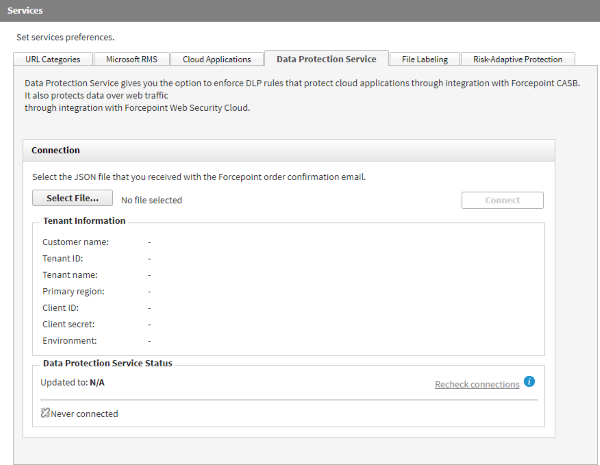Click the Recheck connections link
600x465 pixels.
(477, 384)
